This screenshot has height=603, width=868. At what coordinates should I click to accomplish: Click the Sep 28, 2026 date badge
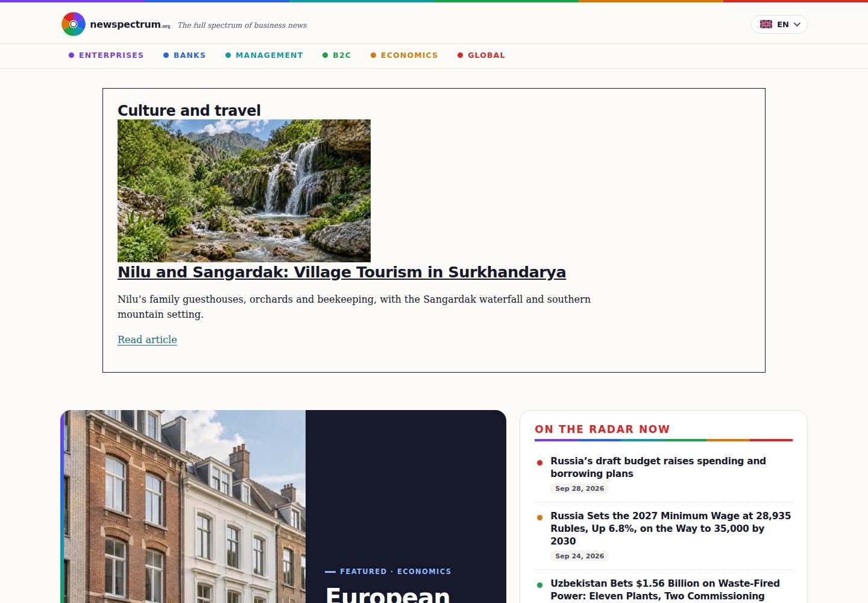[579, 488]
